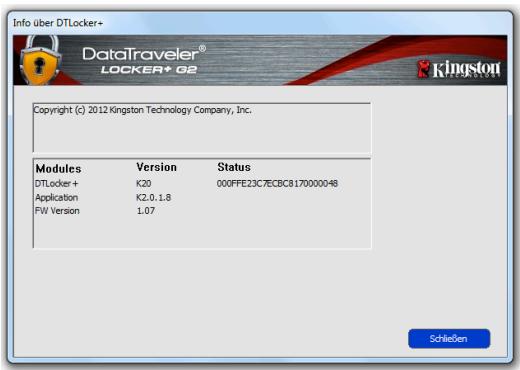Click the serial 000FFE23C7ECBC8170000048
The image size is (520, 370).
click(277, 183)
